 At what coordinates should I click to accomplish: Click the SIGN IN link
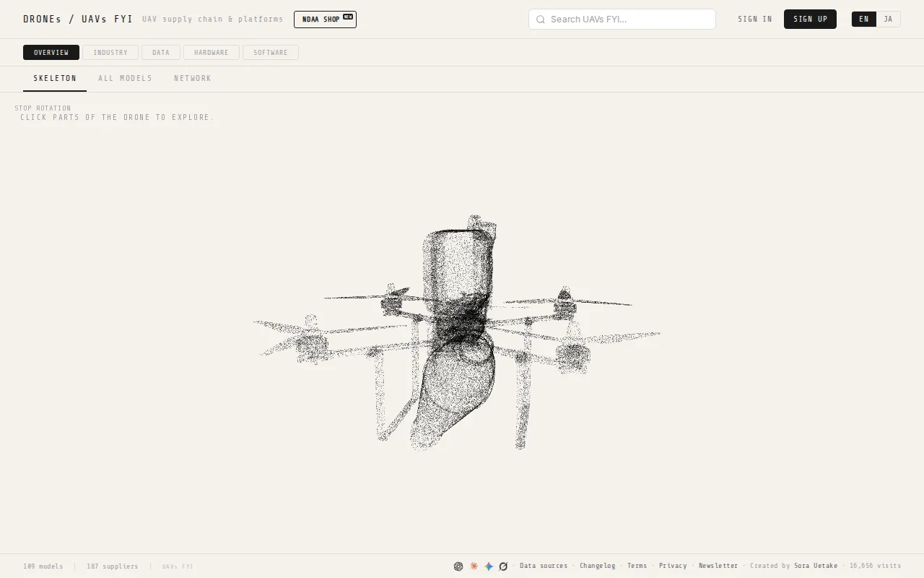click(x=755, y=20)
